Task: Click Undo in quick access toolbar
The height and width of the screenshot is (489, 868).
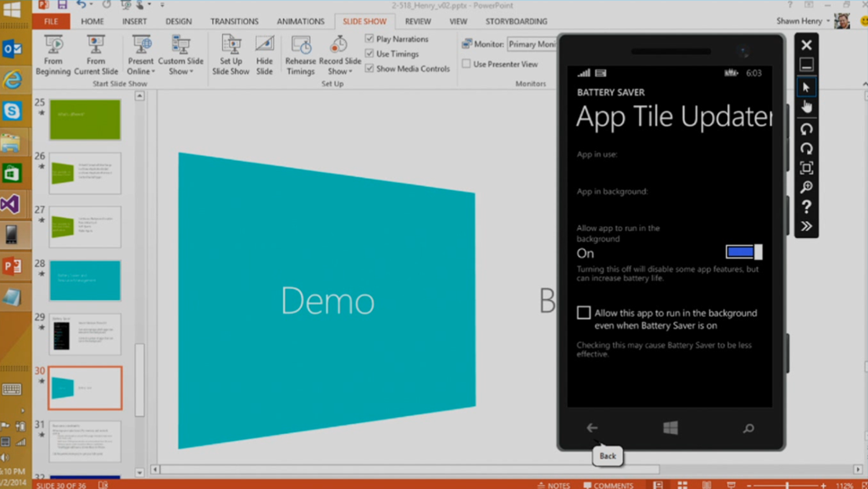Action: [x=81, y=5]
